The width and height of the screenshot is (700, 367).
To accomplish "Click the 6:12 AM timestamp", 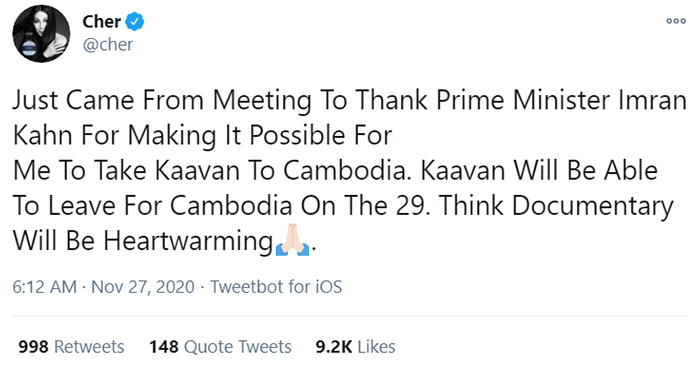I will pos(45,287).
